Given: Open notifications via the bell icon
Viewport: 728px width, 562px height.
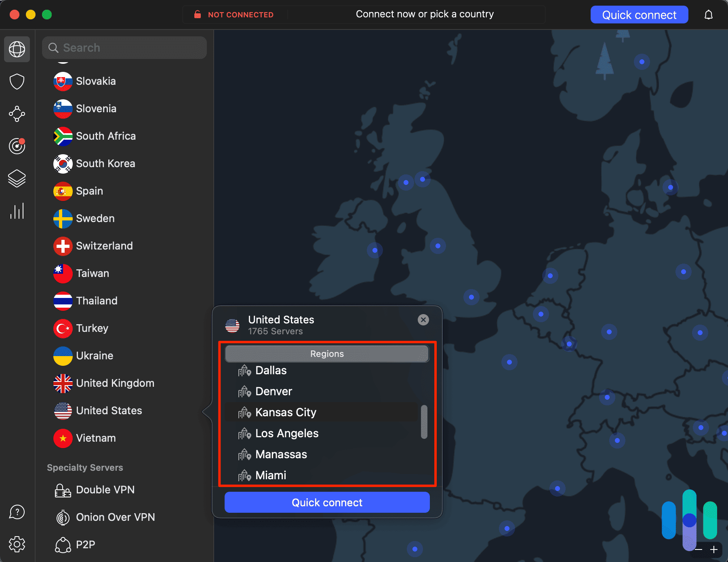Looking at the screenshot, I should pyautogui.click(x=709, y=14).
